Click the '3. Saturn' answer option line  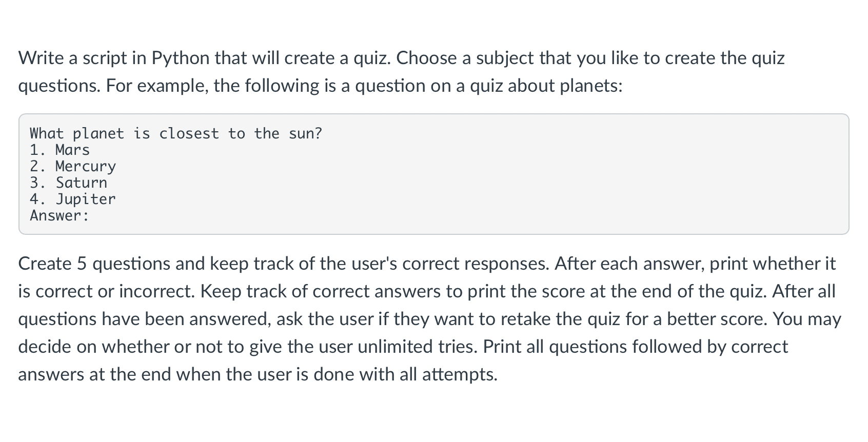[x=68, y=183]
